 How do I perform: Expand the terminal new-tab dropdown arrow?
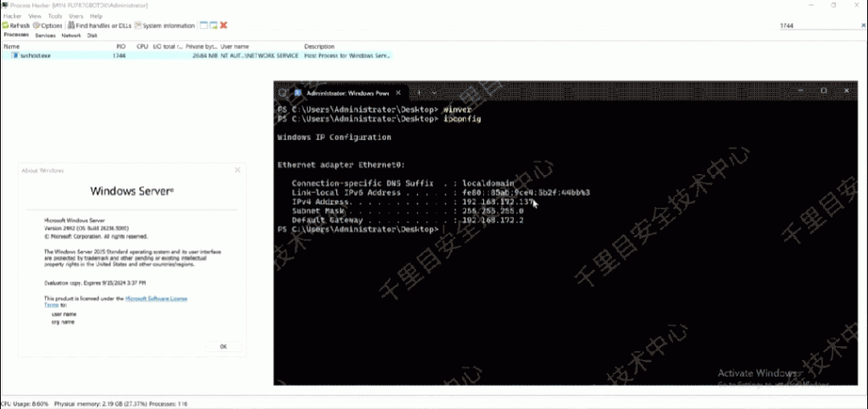pos(434,92)
